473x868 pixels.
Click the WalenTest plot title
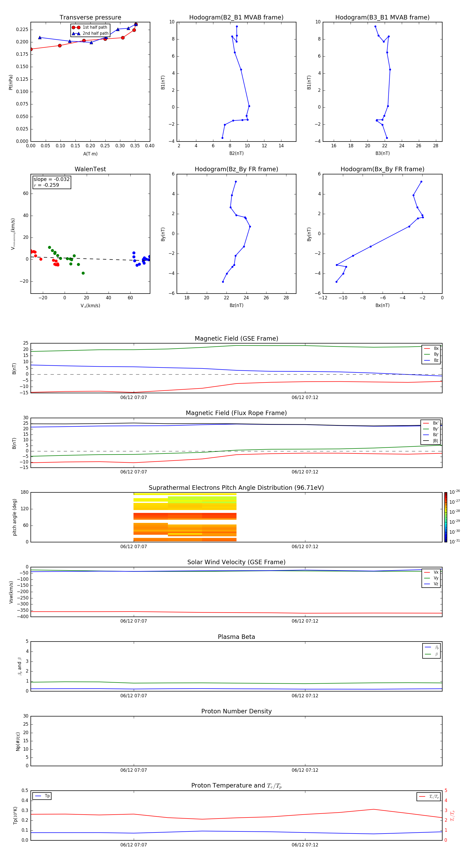90,169
